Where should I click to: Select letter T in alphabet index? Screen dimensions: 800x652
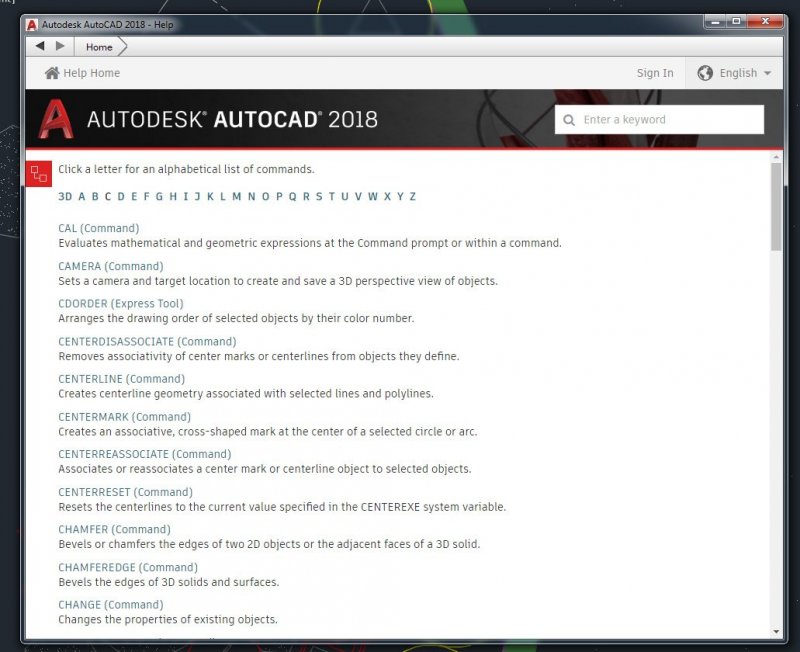pyautogui.click(x=332, y=196)
